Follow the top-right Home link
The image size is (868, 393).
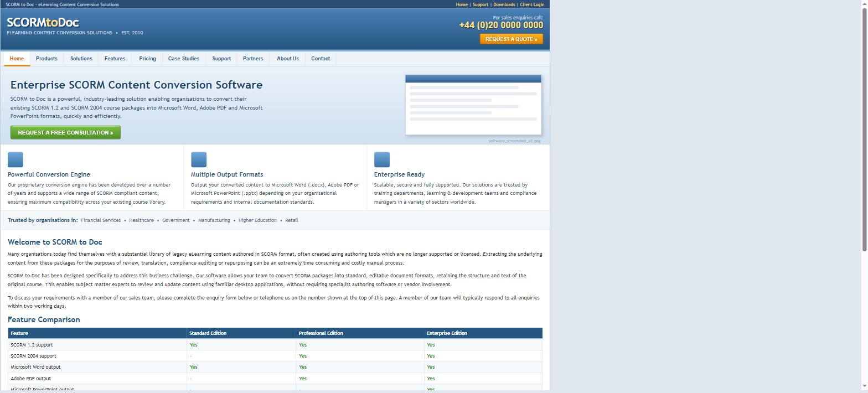click(x=462, y=4)
